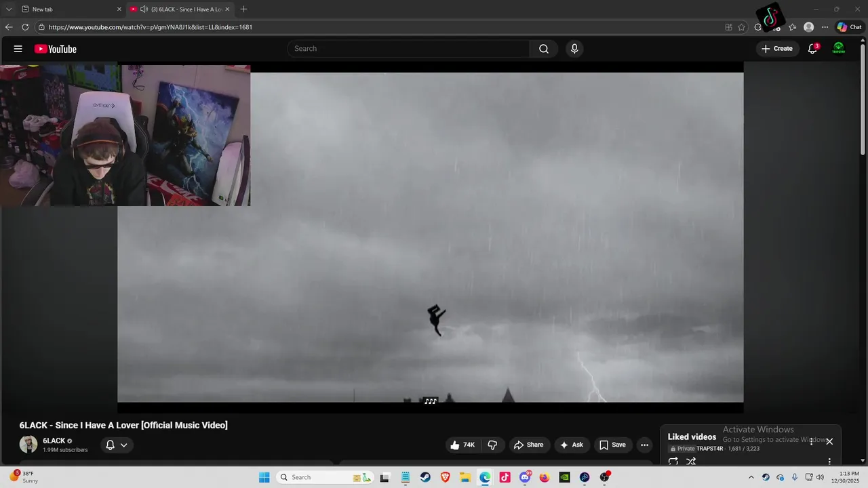Viewport: 868px width, 488px height.
Task: Open the account avatar menu
Action: [839, 49]
